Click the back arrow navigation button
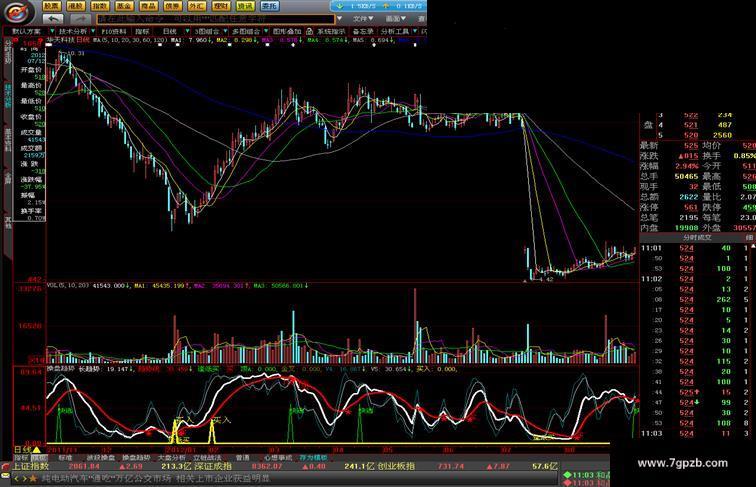The height and width of the screenshot is (487, 756). [x=53, y=19]
